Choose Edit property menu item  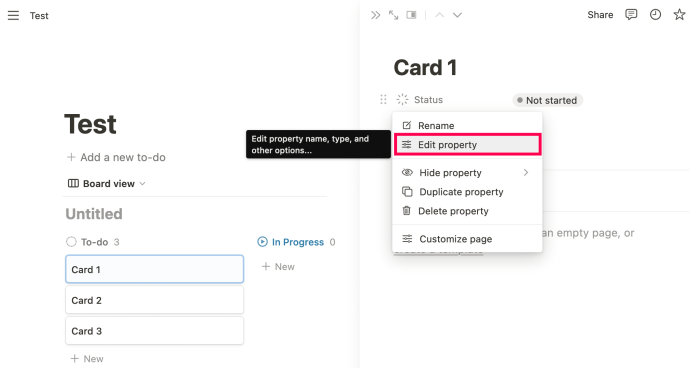coord(467,145)
